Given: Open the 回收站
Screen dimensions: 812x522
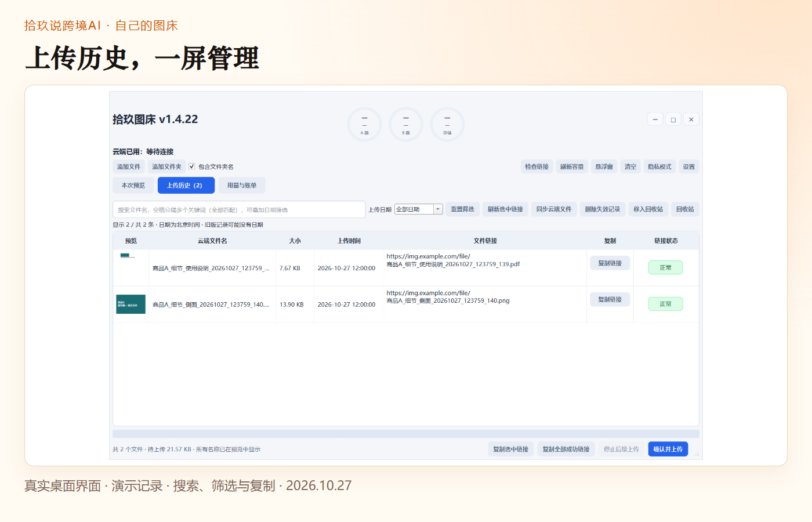Looking at the screenshot, I should coord(686,209).
